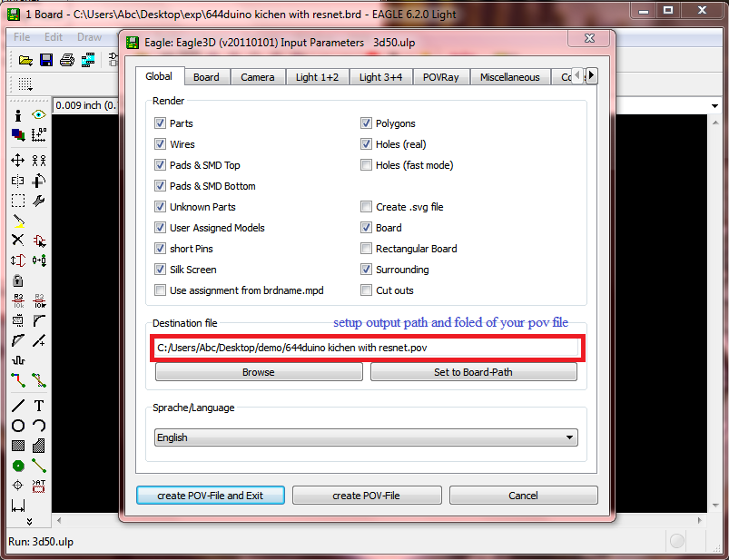Select the Text T tool
Image resolution: width=729 pixels, height=560 pixels.
tap(39, 406)
